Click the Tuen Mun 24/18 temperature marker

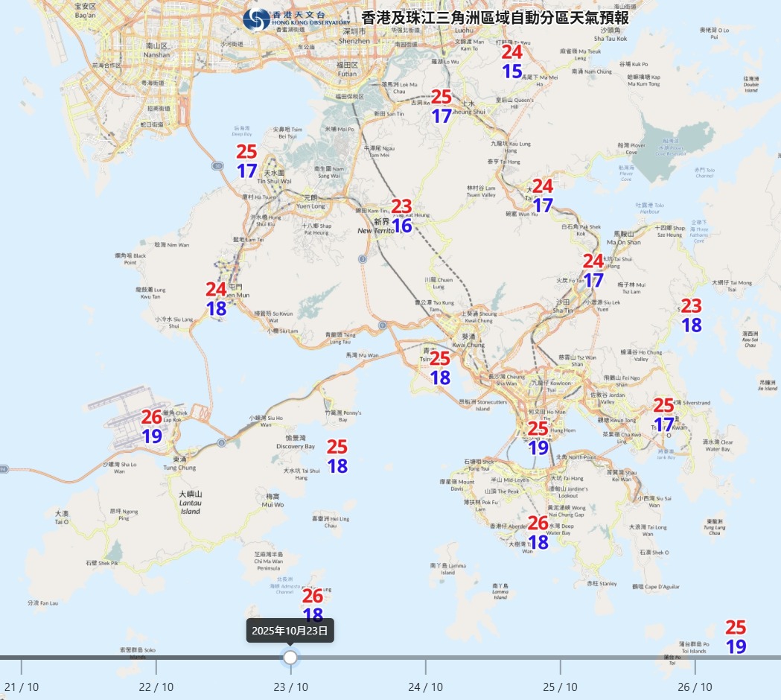coord(217,299)
